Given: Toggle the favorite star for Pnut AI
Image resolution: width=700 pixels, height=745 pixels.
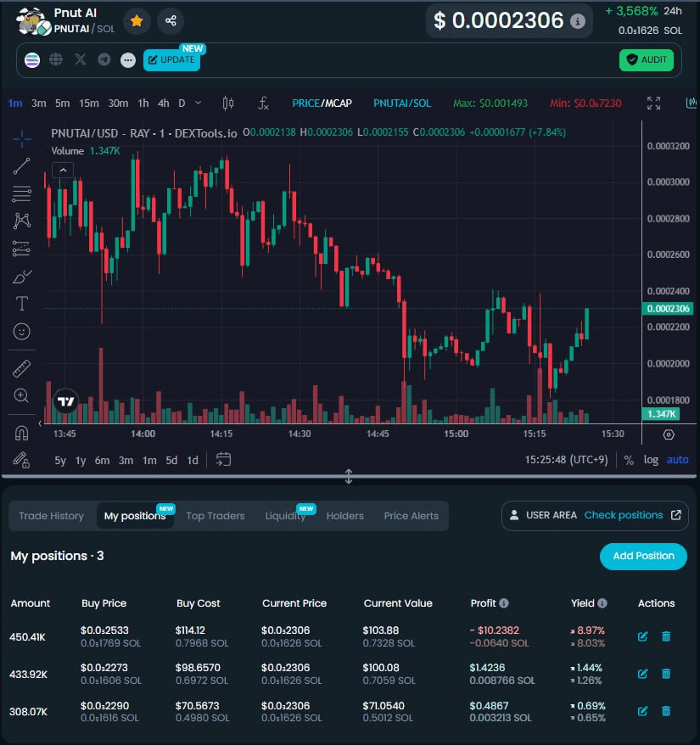Looking at the screenshot, I should click(x=137, y=21).
